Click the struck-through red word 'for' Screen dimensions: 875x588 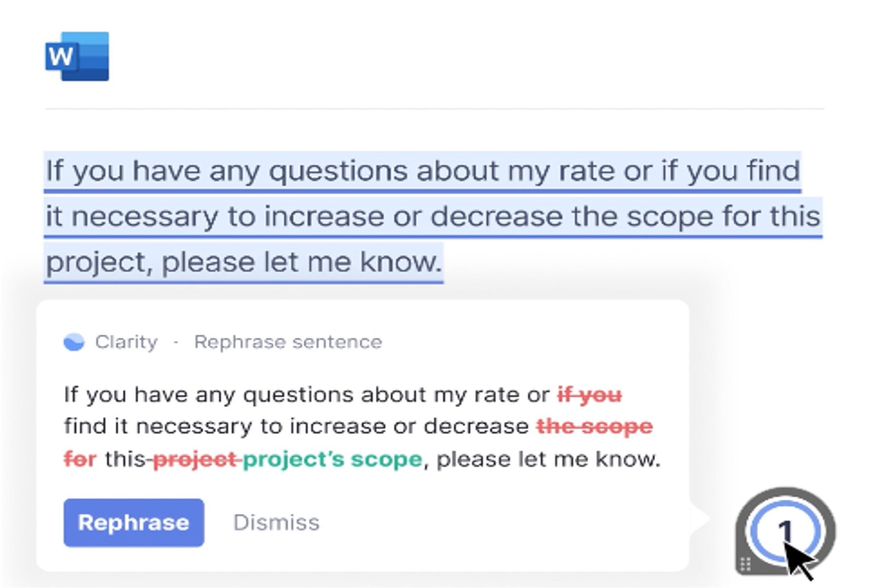coord(80,458)
